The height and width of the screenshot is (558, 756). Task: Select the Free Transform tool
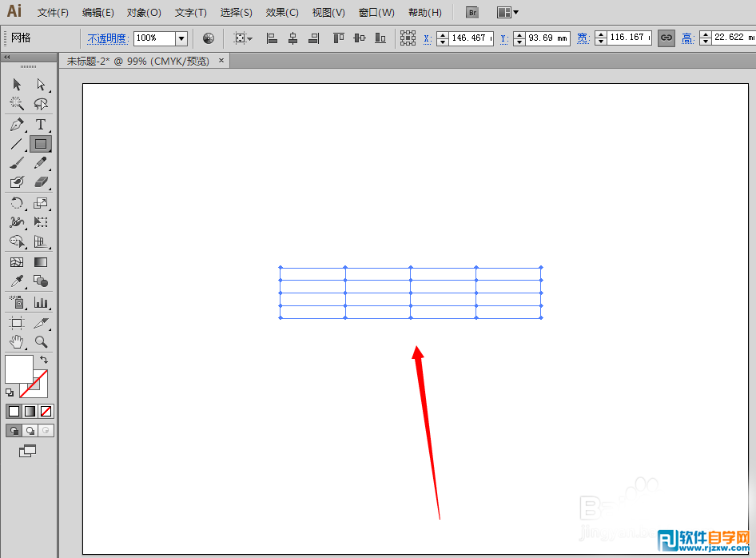pos(41,222)
